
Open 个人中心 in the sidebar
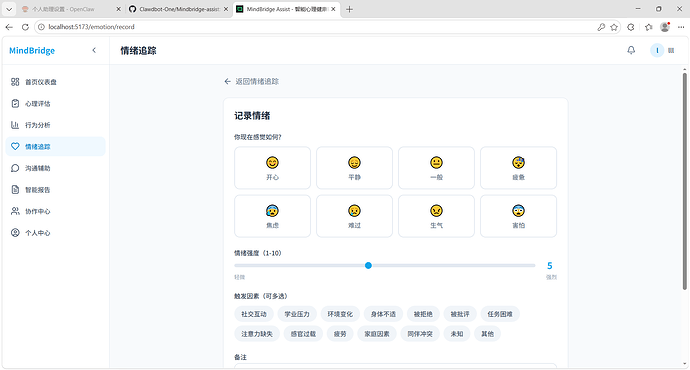pos(55,233)
